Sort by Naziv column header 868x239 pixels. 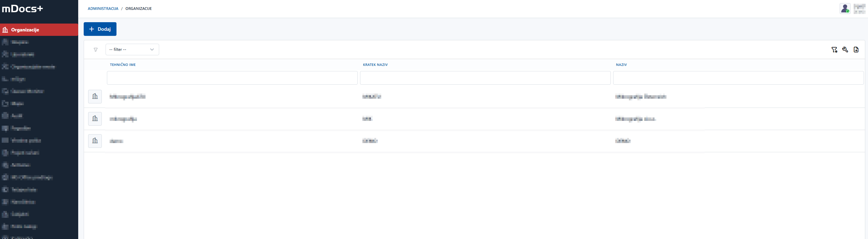(621, 65)
